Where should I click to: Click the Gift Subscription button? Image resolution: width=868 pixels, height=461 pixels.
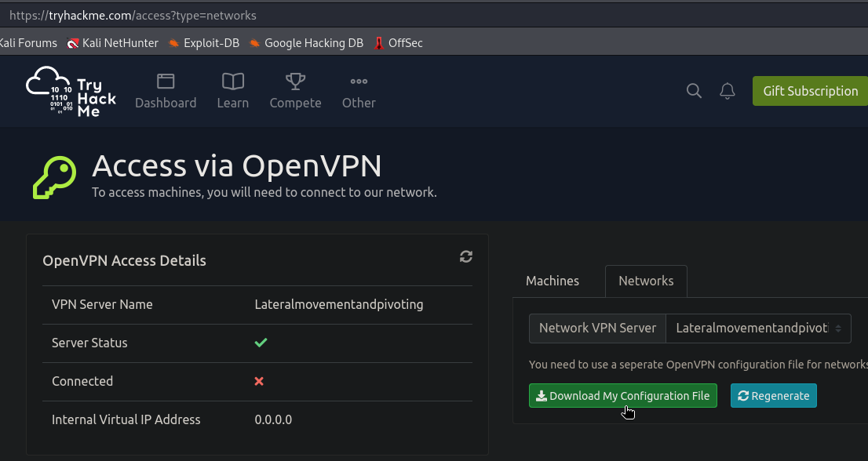pyautogui.click(x=810, y=91)
